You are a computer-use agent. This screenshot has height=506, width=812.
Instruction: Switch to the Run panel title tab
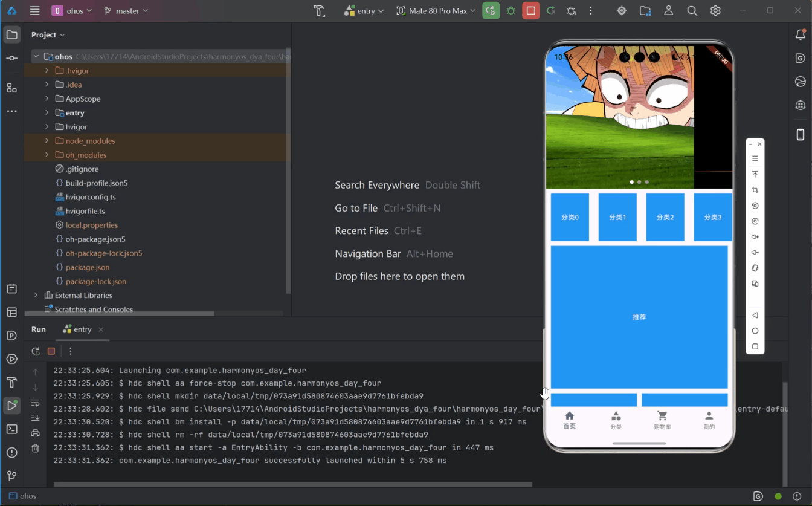[x=39, y=329]
